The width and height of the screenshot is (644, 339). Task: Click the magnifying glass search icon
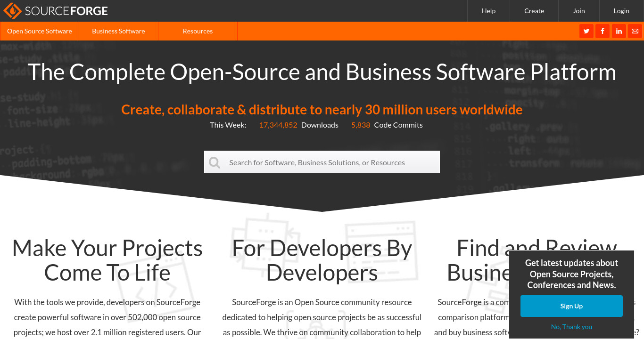click(x=215, y=162)
